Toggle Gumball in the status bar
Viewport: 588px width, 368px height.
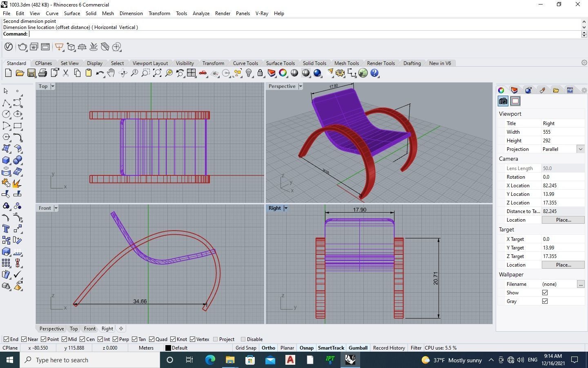[358, 348]
